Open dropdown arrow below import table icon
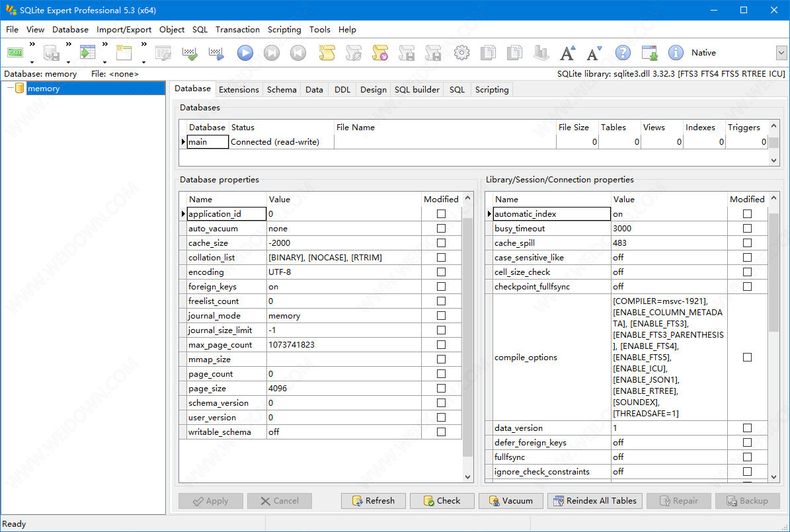The width and height of the screenshot is (790, 532). (x=105, y=63)
